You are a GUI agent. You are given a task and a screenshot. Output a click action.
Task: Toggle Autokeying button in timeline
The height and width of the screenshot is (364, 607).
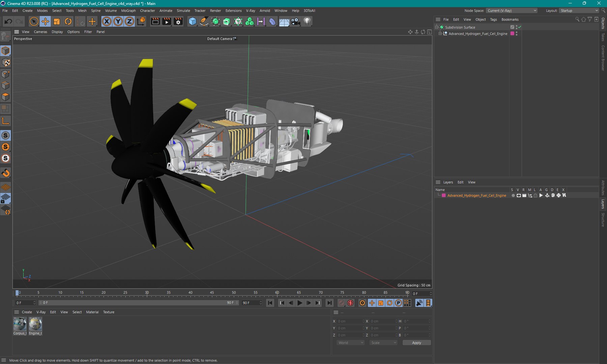pos(350,303)
